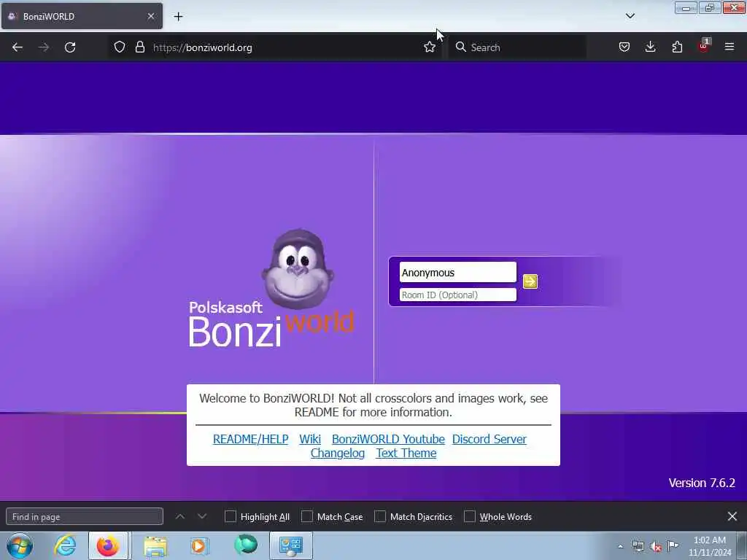The image size is (747, 560).
Task: Open the Save to Pocket icon
Action: click(624, 47)
